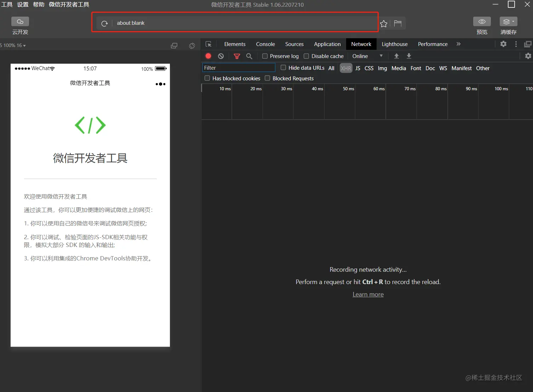Select the All request type filter
This screenshot has height=392, width=533.
coord(331,68)
